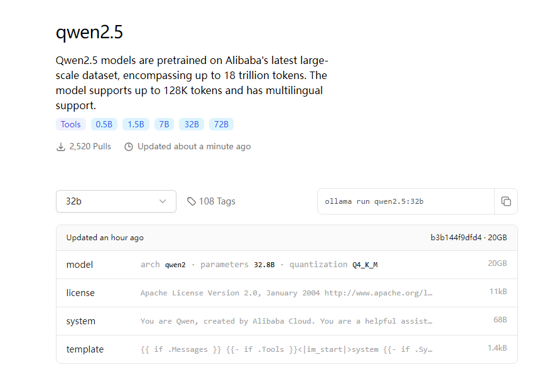Open the license file row

point(286,293)
